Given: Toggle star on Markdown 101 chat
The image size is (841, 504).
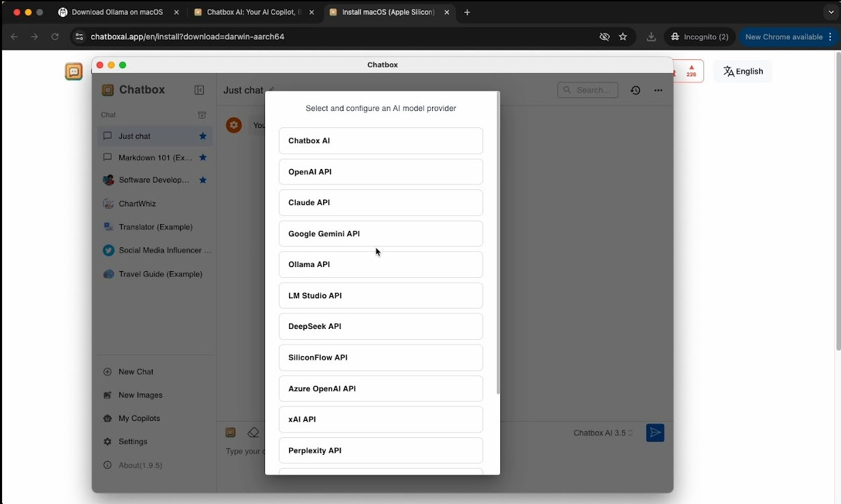Looking at the screenshot, I should click(x=202, y=157).
